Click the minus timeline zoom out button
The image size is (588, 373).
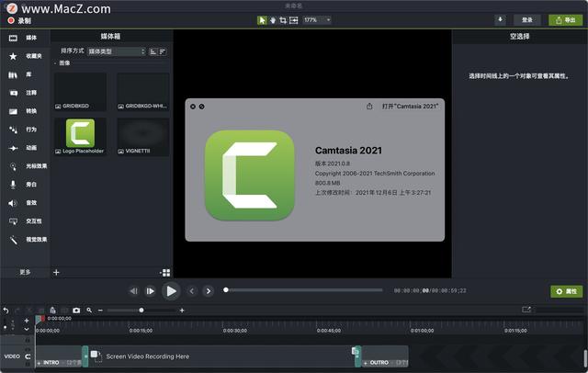point(100,311)
